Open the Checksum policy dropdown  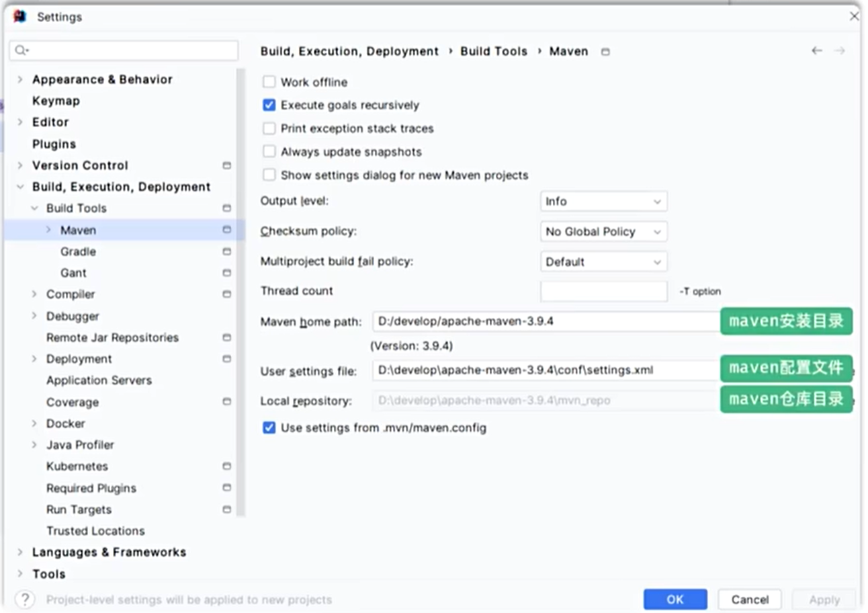(x=603, y=232)
